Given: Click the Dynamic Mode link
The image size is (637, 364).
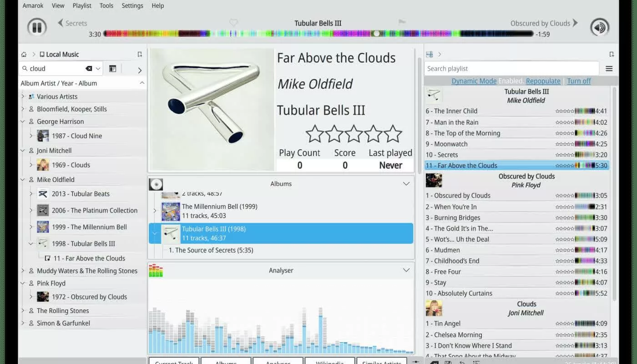Looking at the screenshot, I should click(x=474, y=81).
